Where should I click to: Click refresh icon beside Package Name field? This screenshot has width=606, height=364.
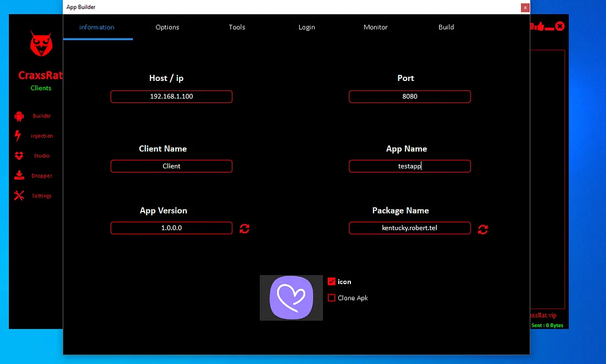(x=483, y=229)
